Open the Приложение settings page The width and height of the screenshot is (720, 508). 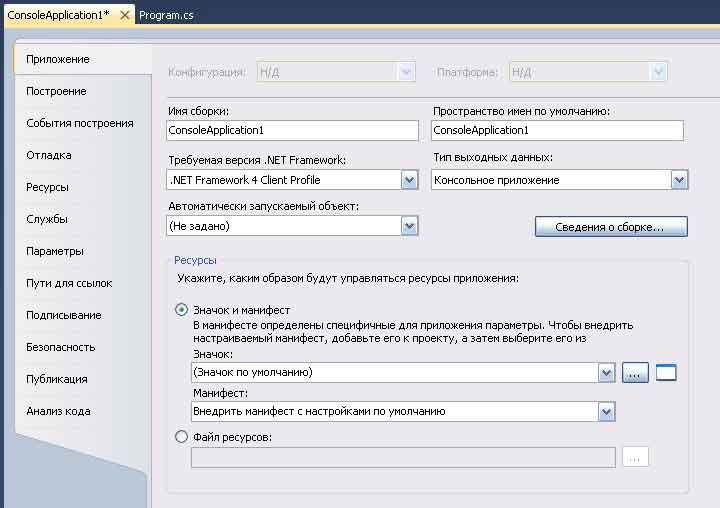click(x=83, y=59)
